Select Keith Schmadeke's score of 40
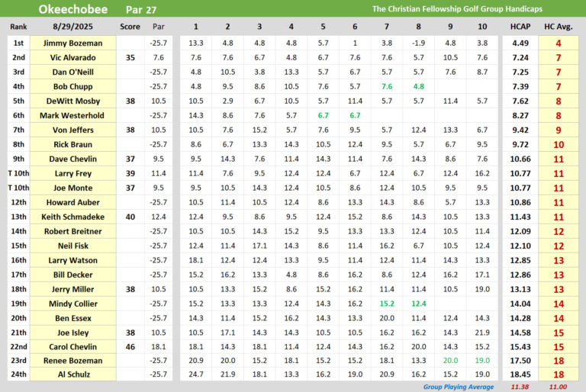 130,217
